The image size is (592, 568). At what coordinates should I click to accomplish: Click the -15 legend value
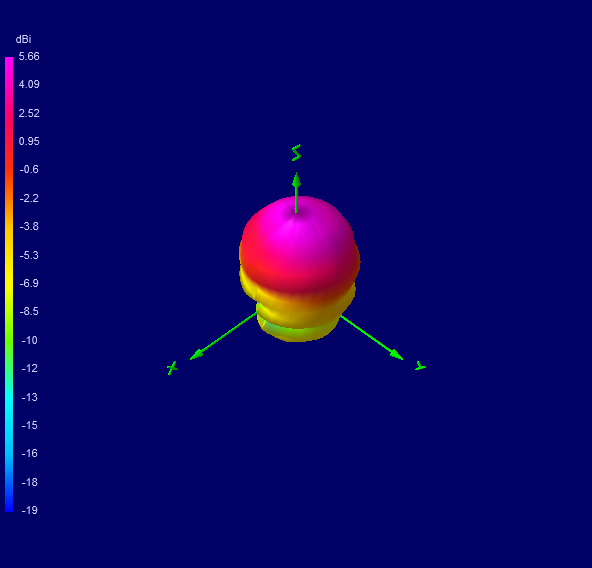tap(29, 425)
